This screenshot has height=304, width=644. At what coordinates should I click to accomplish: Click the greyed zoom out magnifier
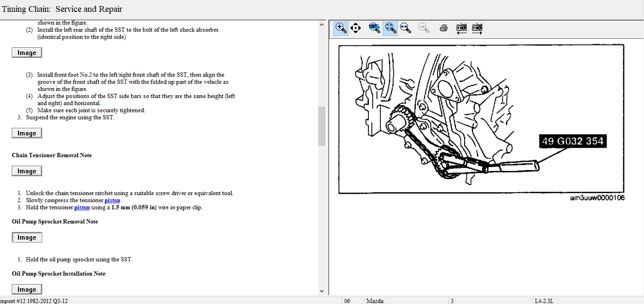(424, 28)
